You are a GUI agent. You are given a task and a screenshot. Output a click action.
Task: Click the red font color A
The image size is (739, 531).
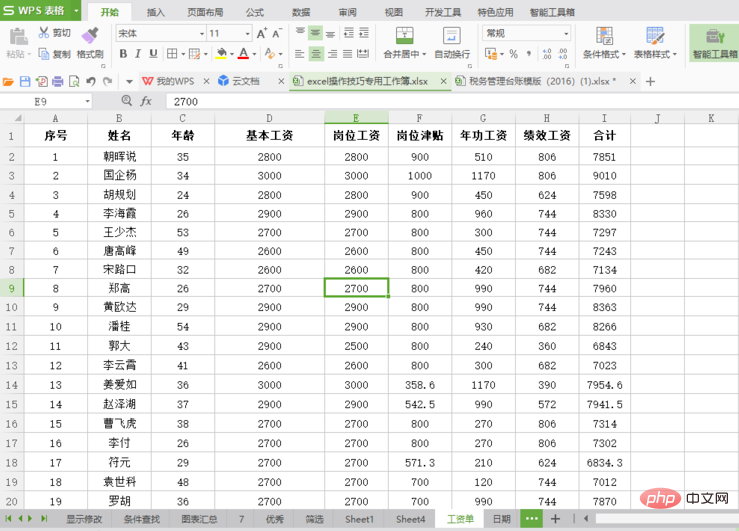(243, 54)
